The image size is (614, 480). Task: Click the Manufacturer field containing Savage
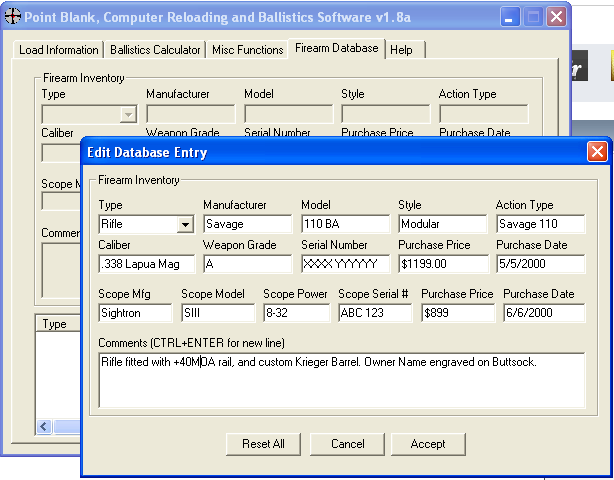click(247, 224)
